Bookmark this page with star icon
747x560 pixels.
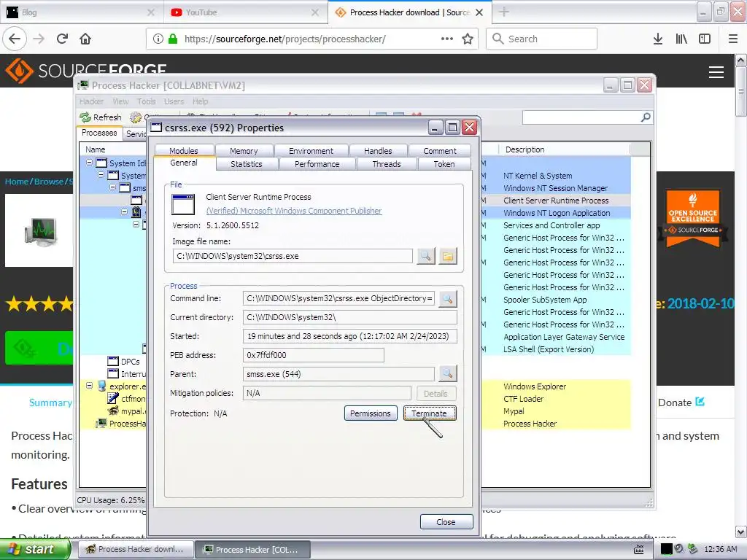(x=468, y=39)
